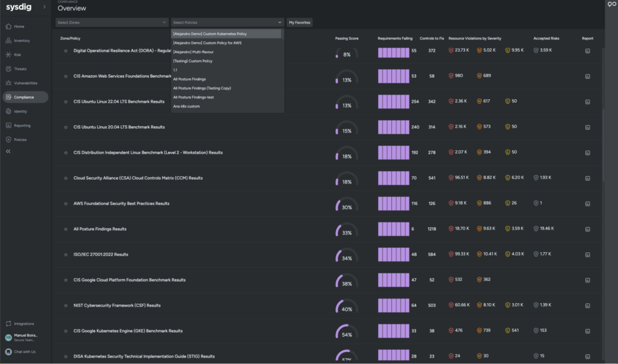Choose [Alejandro Demo] Custom Kubernetes Policy option
The height and width of the screenshot is (364, 618).
(226, 34)
